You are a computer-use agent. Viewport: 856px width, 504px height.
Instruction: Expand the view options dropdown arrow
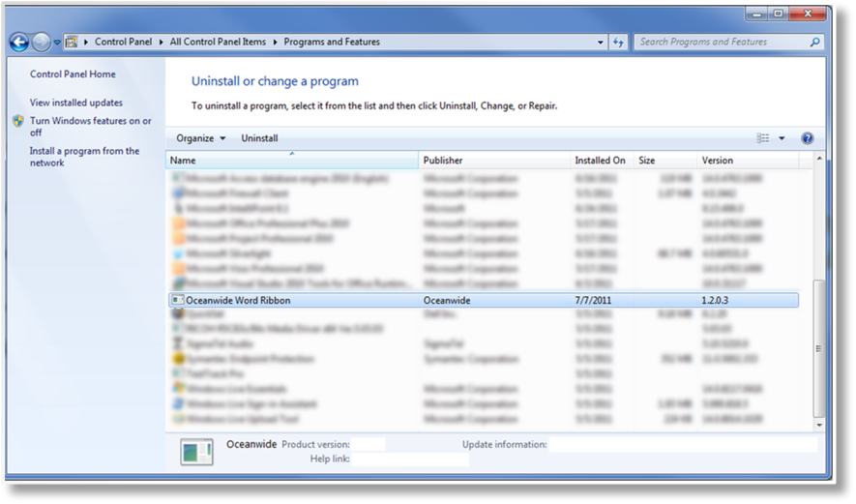(x=782, y=138)
